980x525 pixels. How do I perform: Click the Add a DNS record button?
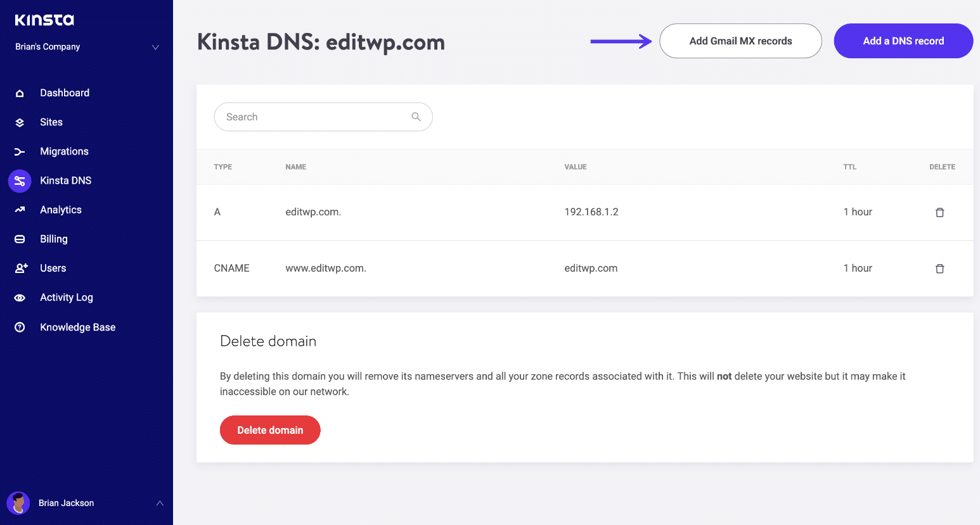pos(903,41)
